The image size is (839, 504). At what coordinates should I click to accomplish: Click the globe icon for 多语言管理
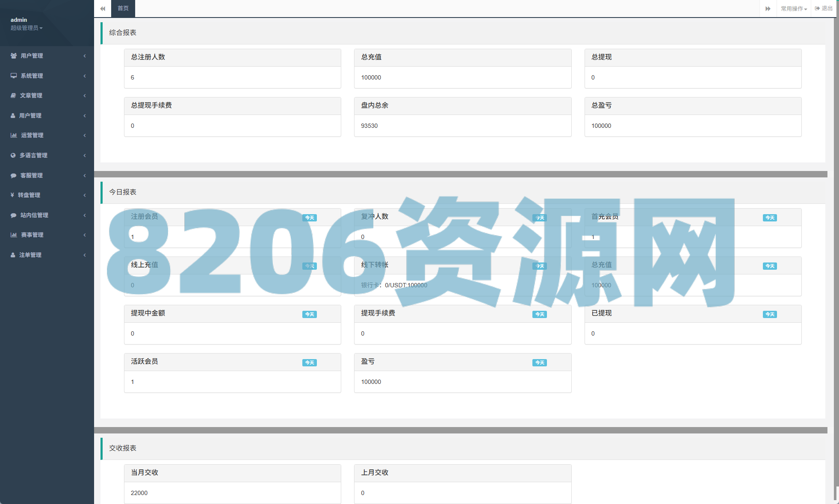click(x=13, y=155)
